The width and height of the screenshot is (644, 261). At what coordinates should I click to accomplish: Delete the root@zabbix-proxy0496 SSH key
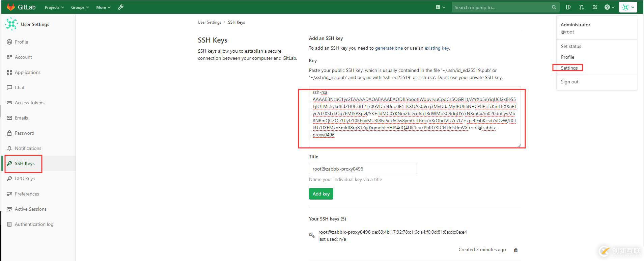[x=515, y=250]
